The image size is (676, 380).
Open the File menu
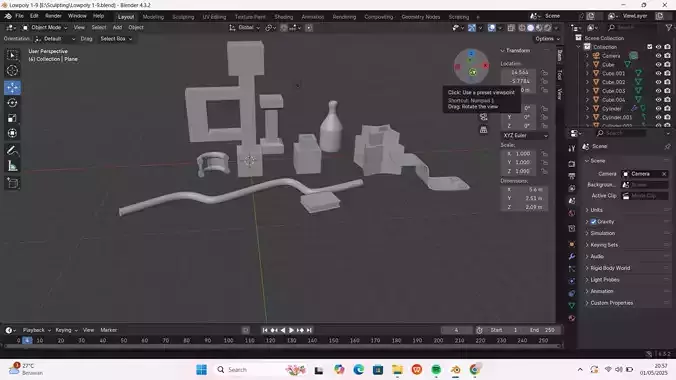tap(19, 16)
